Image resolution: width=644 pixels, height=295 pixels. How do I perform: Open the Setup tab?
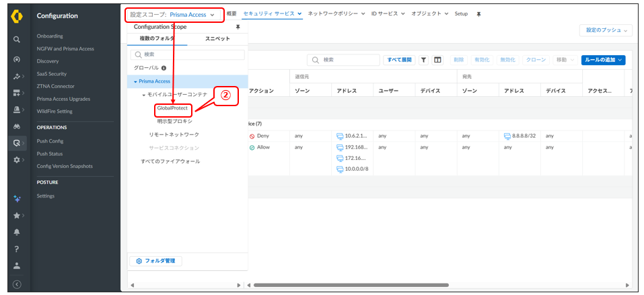[x=461, y=13]
